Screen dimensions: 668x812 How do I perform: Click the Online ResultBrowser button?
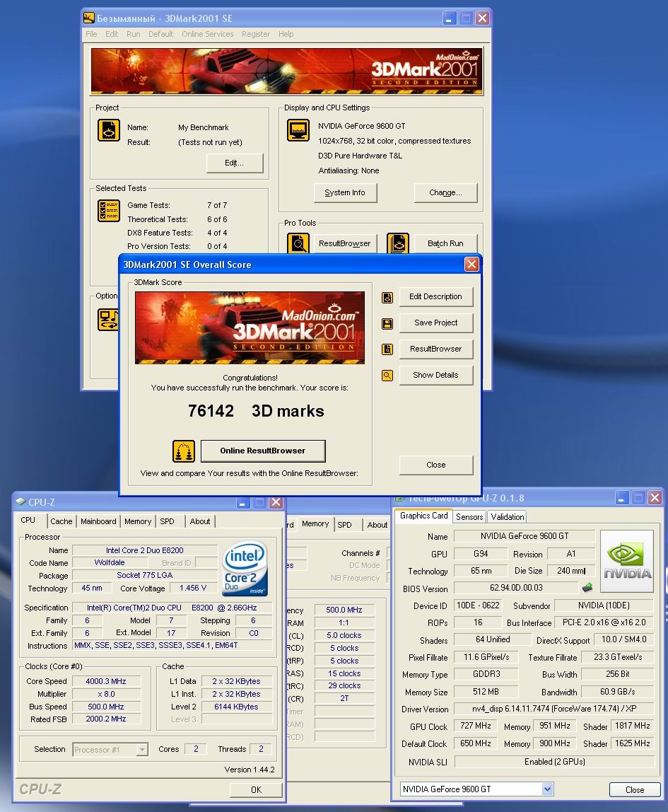tap(263, 451)
